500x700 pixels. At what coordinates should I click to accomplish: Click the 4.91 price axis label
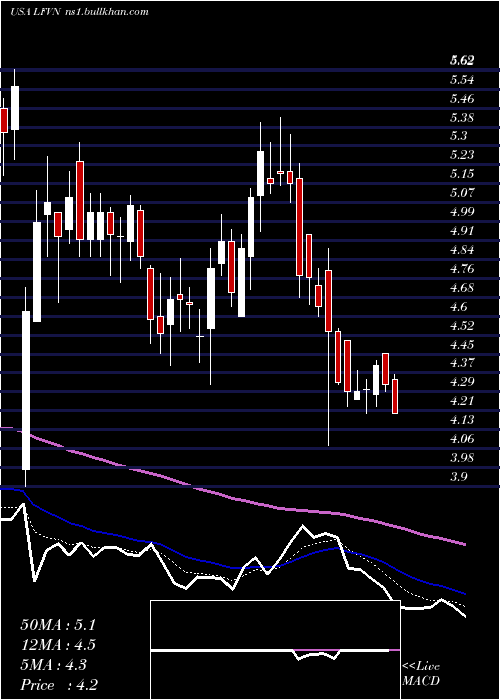[462, 231]
